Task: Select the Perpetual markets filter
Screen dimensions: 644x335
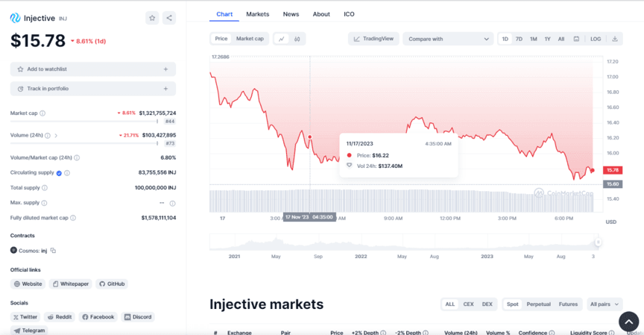Action: pos(538,304)
